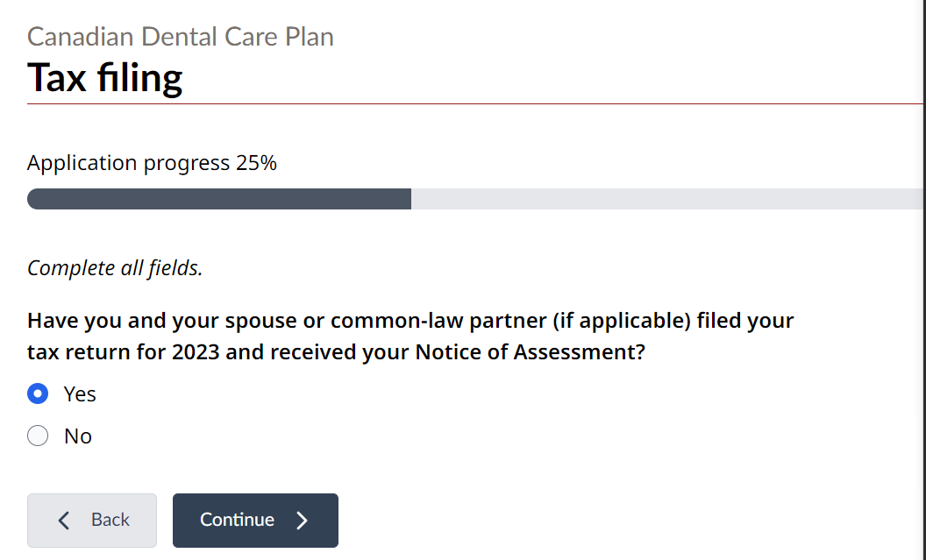Go to the previous page with Back
926x560 pixels.
pyautogui.click(x=92, y=520)
